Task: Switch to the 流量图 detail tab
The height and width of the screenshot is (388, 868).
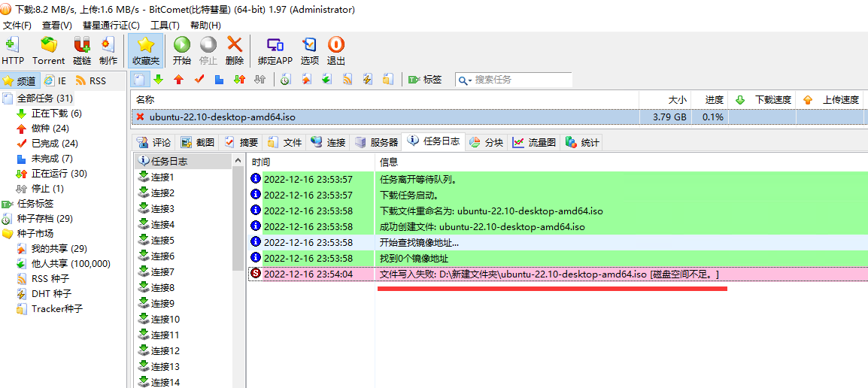Action: point(534,142)
